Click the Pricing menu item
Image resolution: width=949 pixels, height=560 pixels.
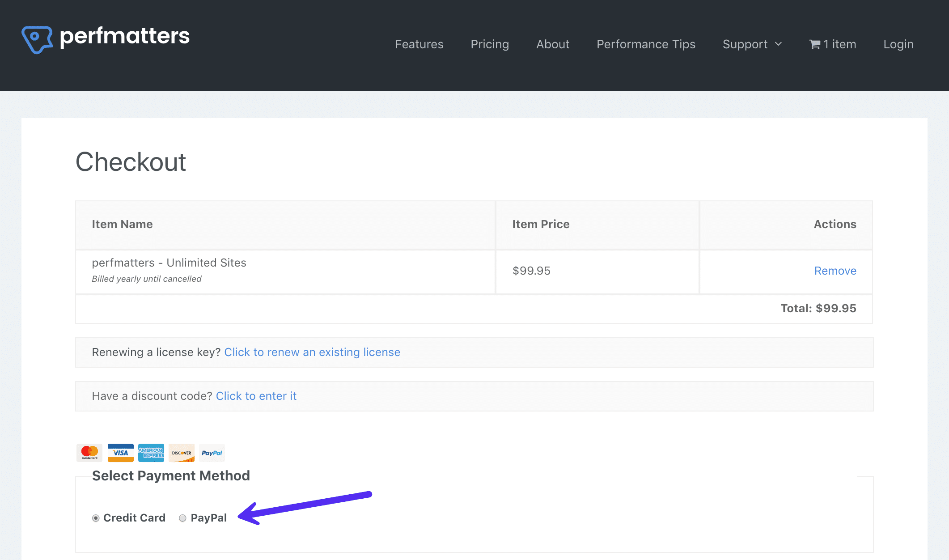(491, 44)
